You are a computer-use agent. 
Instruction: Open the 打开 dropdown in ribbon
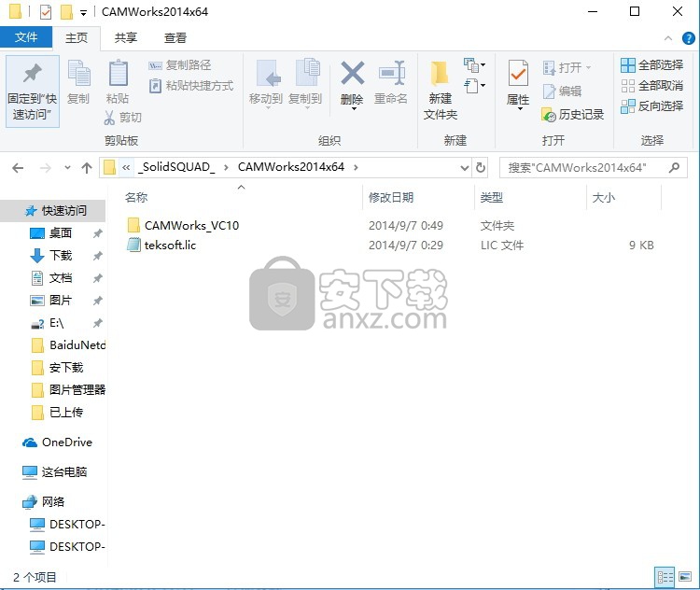pyautogui.click(x=588, y=68)
